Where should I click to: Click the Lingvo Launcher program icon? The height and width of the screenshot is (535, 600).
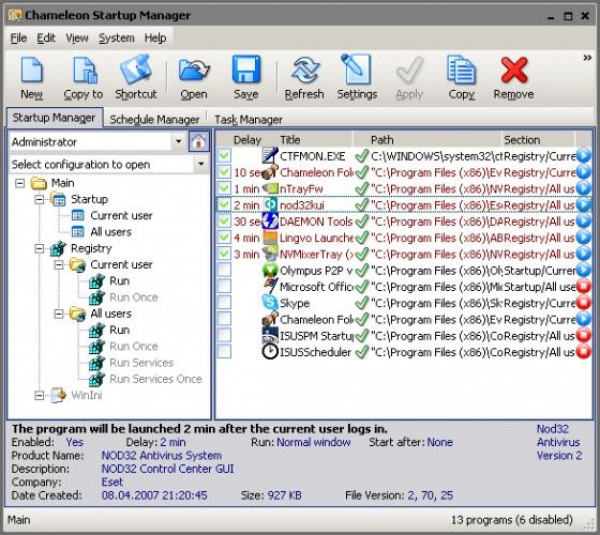pyautogui.click(x=270, y=238)
